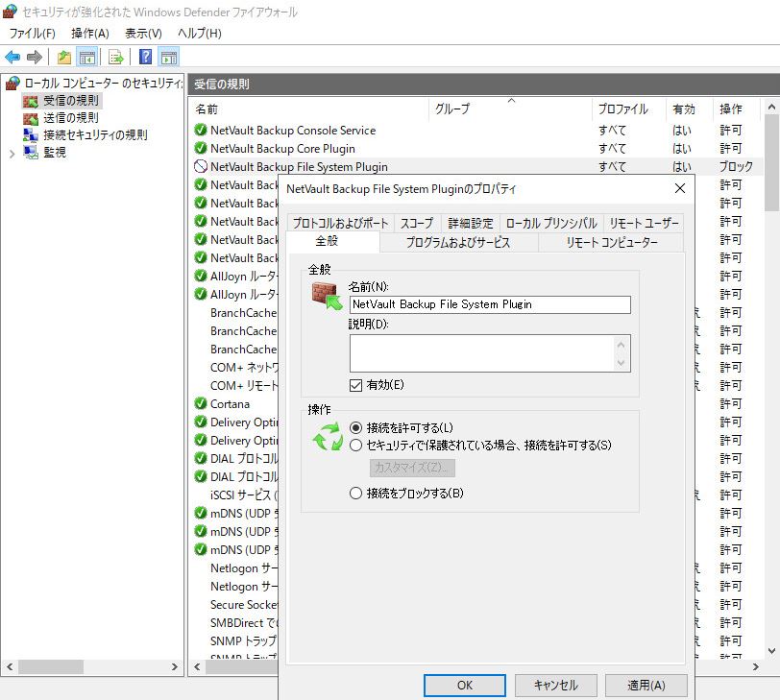The image size is (780, 700).
Task: Sort by the 操作 column header
Action: pos(737,109)
